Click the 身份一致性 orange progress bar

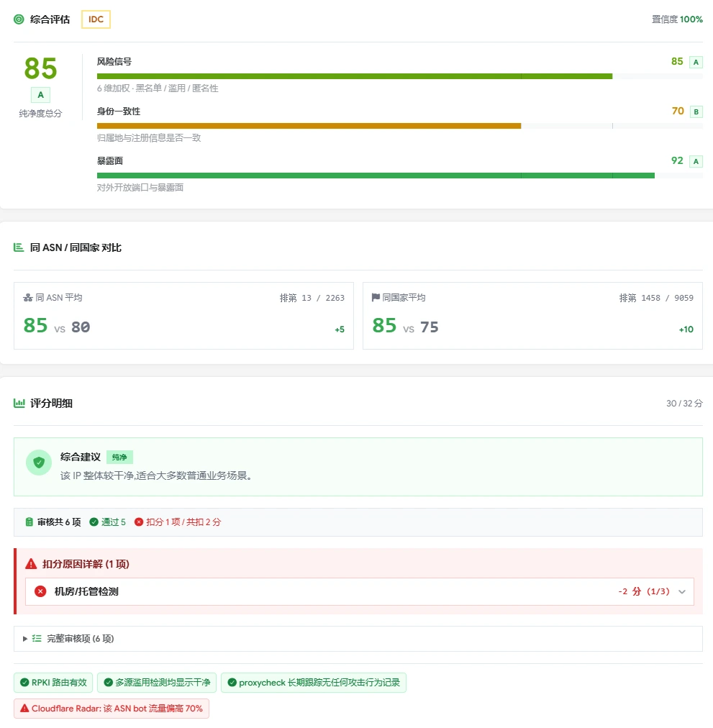coord(309,126)
